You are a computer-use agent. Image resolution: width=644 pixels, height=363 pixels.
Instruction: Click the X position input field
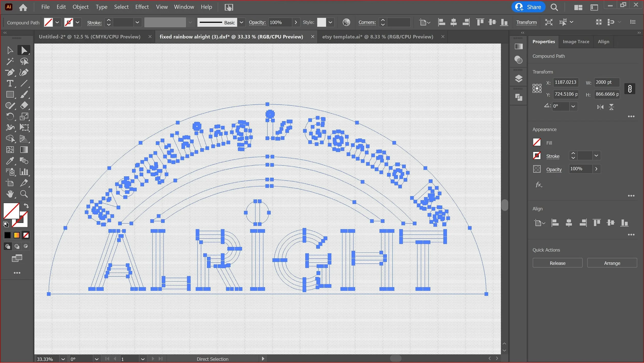(566, 82)
